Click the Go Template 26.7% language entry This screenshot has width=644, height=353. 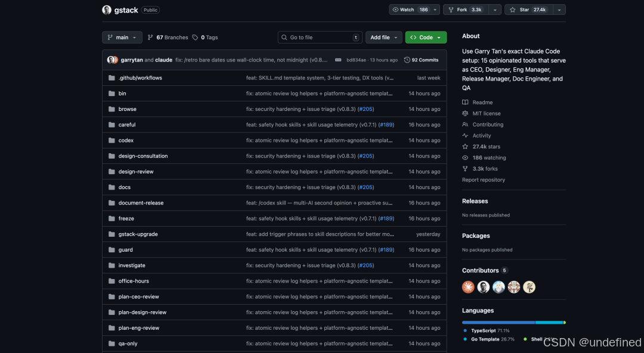(489, 339)
